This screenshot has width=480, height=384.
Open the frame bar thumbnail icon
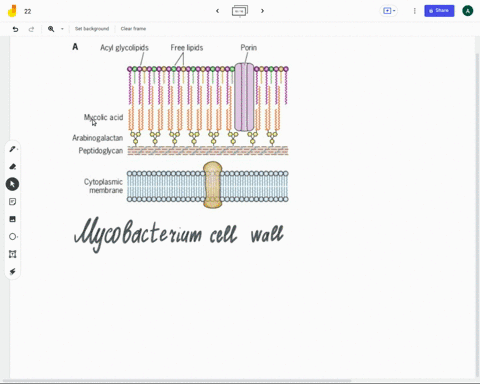[x=240, y=11]
